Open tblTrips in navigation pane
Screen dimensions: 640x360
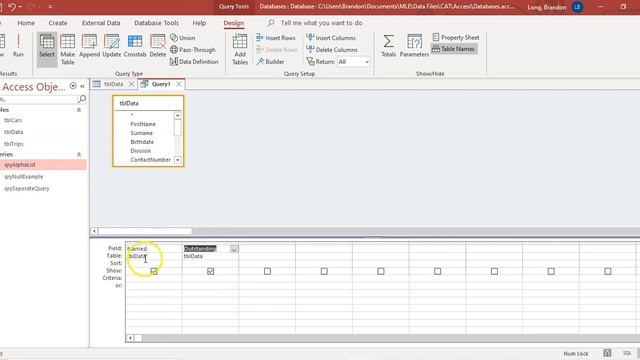point(14,144)
